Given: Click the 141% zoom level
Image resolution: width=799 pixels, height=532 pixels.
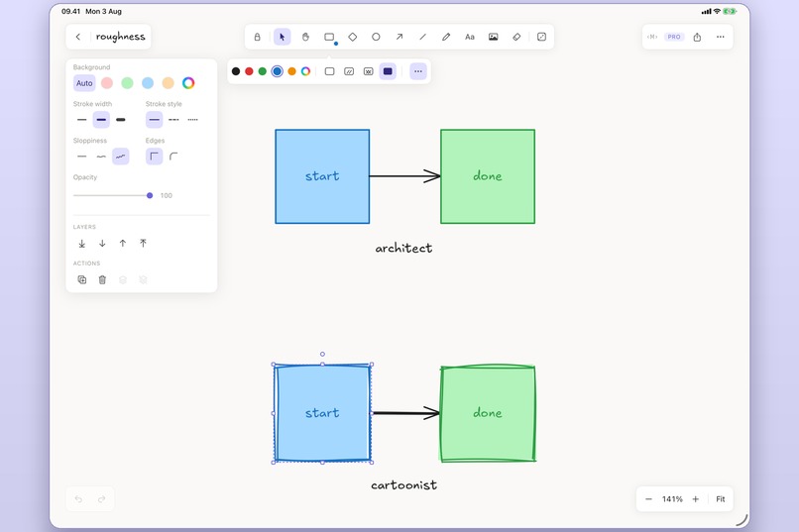Looking at the screenshot, I should (x=672, y=499).
